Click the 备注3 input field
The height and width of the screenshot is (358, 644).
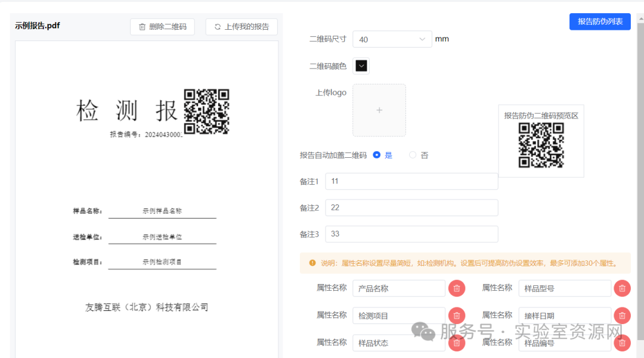point(411,234)
